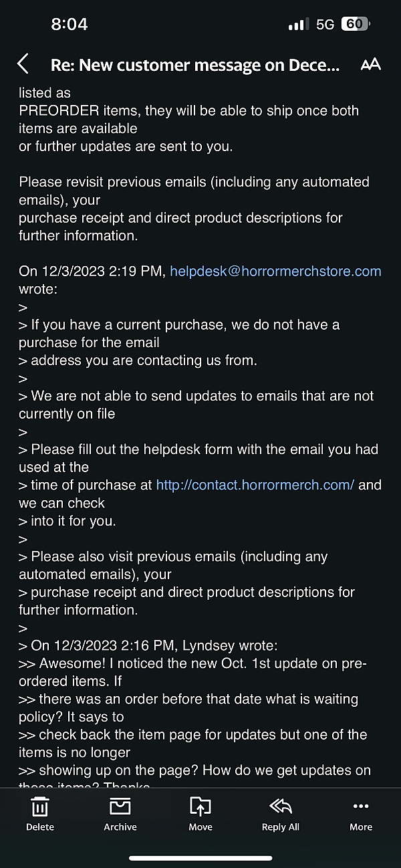Open the contact.horrormerch.com link
The width and height of the screenshot is (401, 868).
click(255, 485)
